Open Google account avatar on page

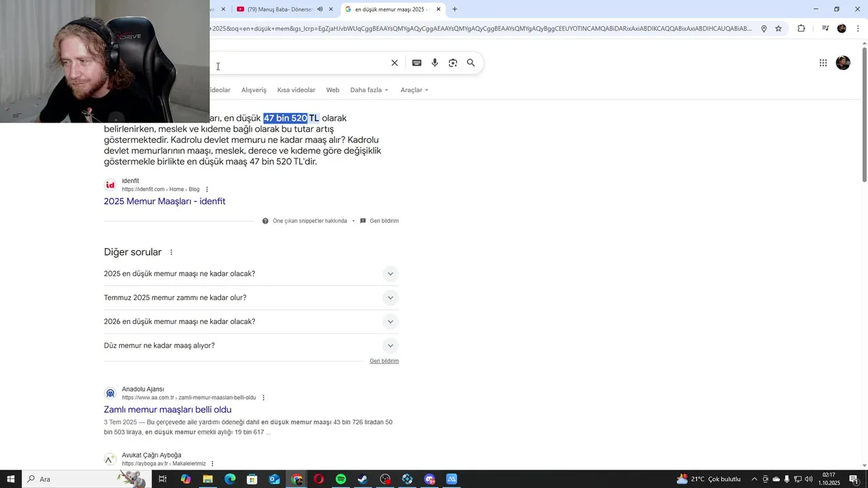point(843,63)
